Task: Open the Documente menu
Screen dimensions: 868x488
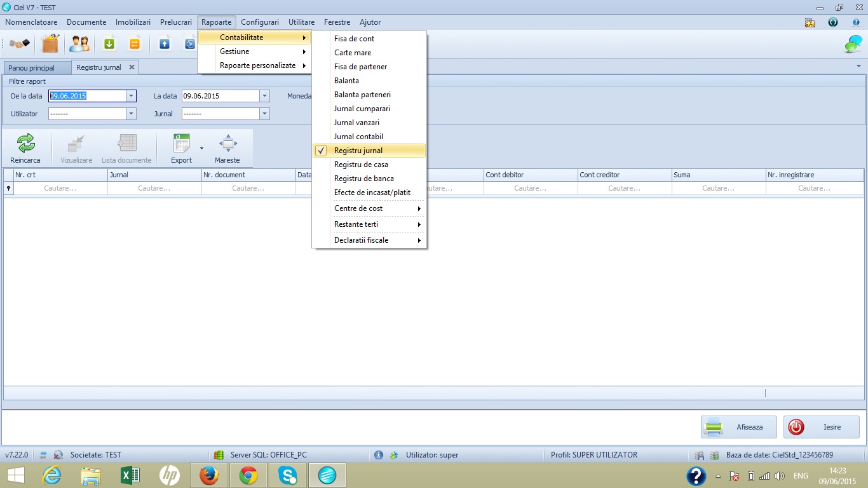Action: click(x=86, y=22)
